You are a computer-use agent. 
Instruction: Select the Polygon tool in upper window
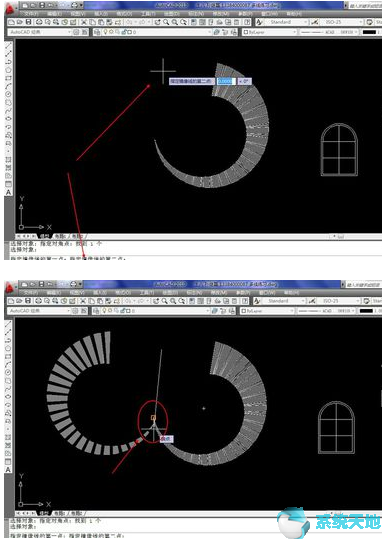point(9,70)
